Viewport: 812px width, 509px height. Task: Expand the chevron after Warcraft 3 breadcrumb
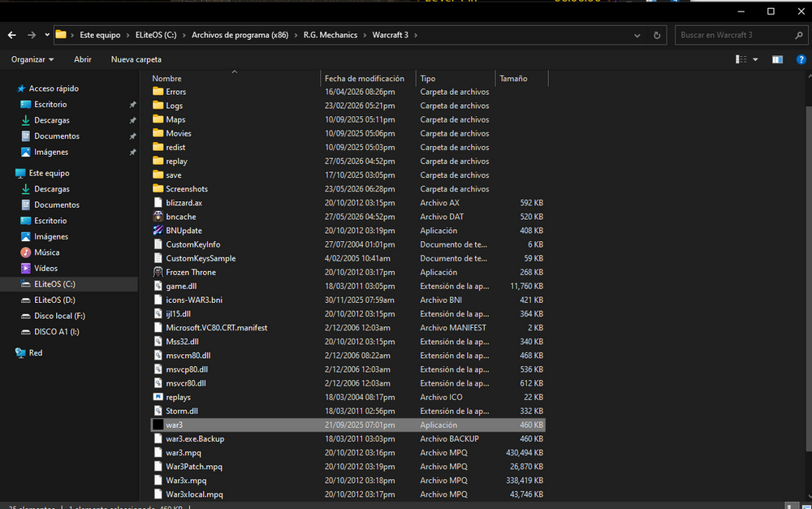point(415,35)
